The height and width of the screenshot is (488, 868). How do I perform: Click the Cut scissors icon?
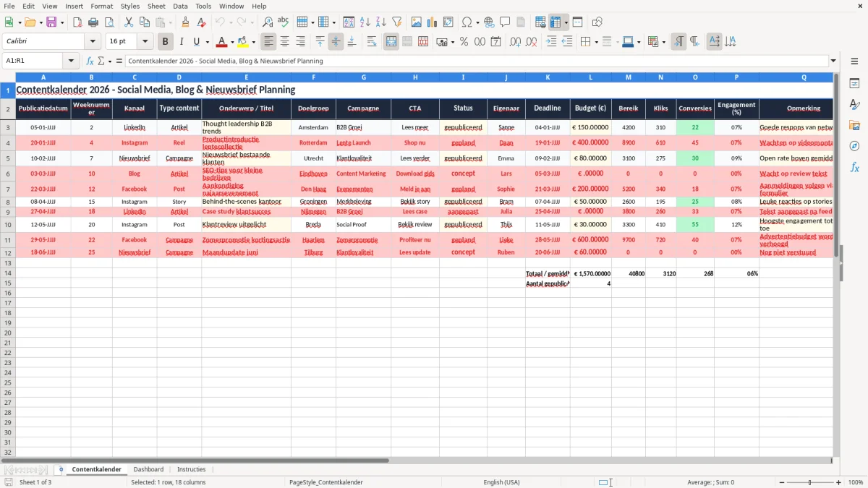click(x=129, y=22)
